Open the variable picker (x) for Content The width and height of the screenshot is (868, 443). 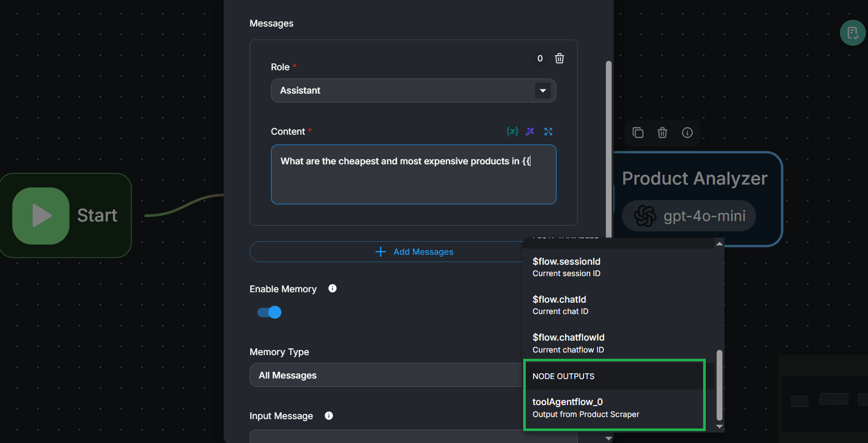512,131
